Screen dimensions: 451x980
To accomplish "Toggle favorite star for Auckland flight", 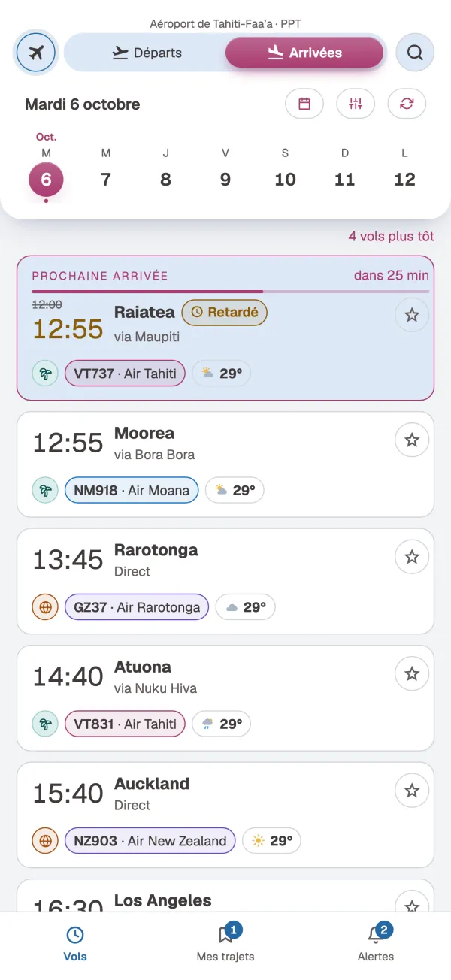I will 412,790.
